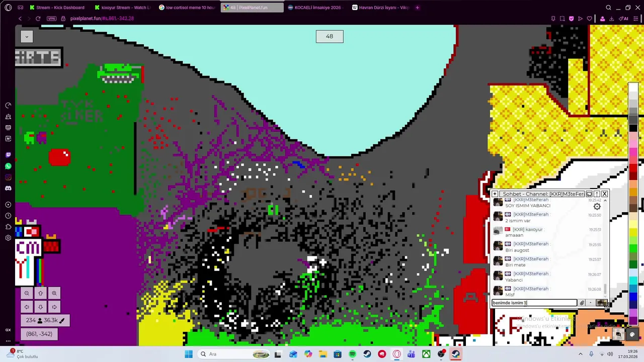This screenshot has width=644, height=362.
Task: Click the pixelplanet.fun address bar URL
Action: [x=102, y=19]
